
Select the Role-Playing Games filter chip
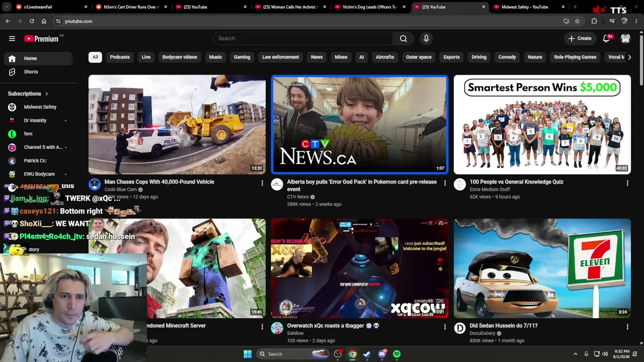(575, 57)
